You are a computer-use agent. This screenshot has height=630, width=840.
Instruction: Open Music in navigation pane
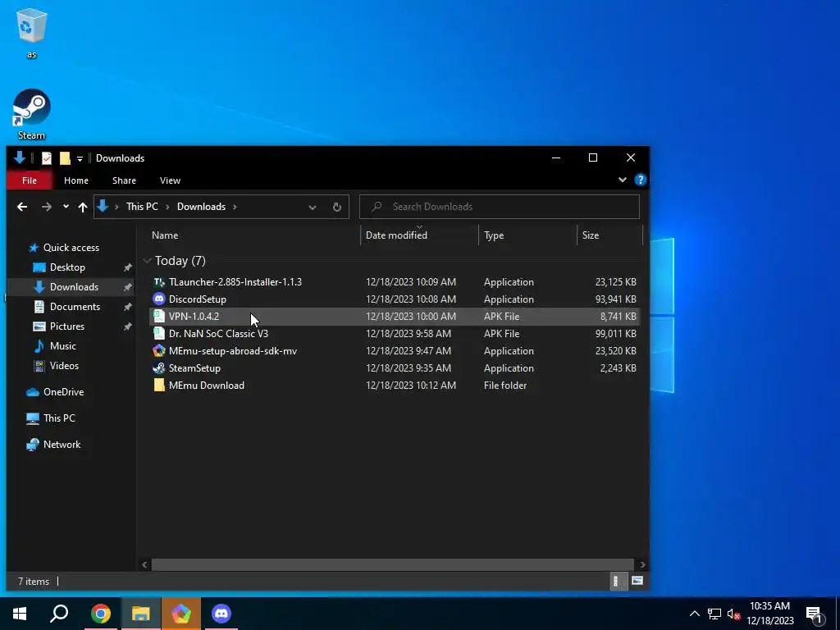(x=62, y=346)
